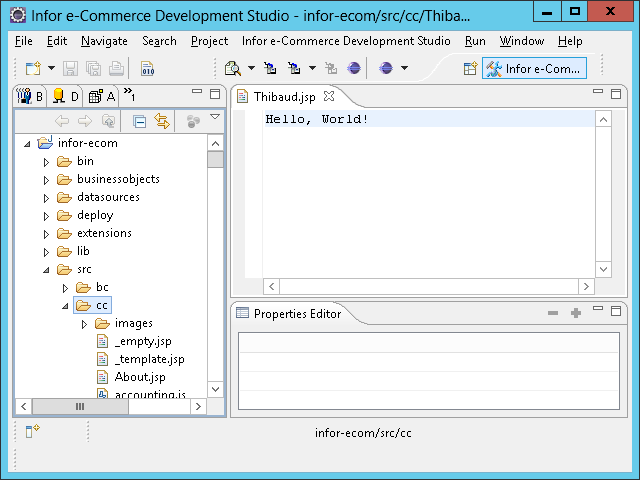
Task: Click the New wizard toolbar icon
Action: pos(33,68)
